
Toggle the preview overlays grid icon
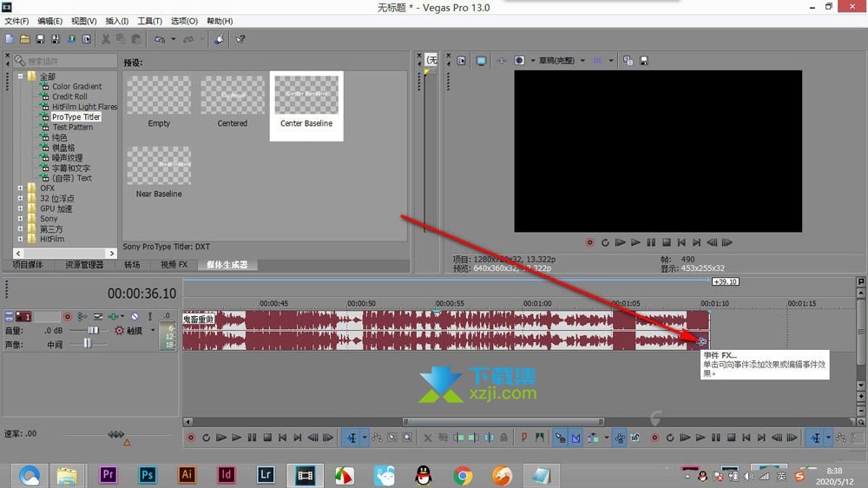point(597,61)
